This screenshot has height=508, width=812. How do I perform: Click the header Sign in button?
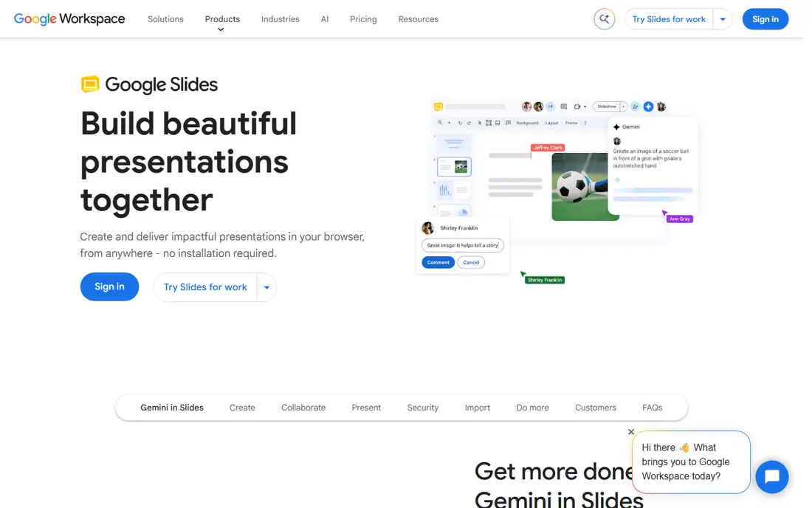tap(765, 19)
